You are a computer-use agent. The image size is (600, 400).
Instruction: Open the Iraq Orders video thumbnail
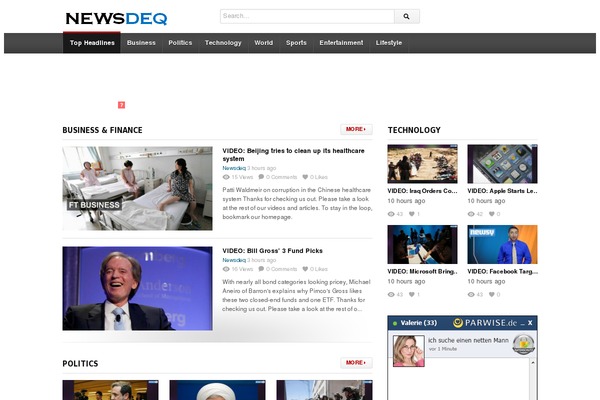pos(422,164)
